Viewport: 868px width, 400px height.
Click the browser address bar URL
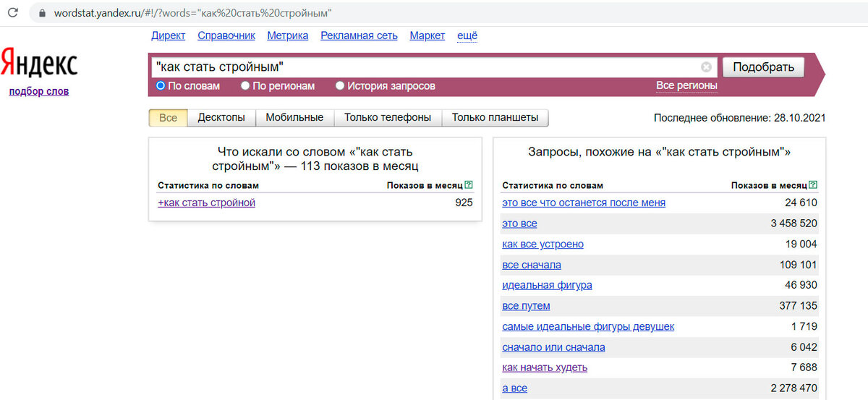[x=193, y=13]
